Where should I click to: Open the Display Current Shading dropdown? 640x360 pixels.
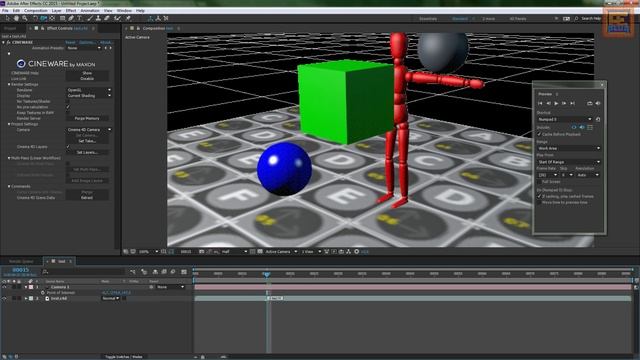pyautogui.click(x=89, y=96)
